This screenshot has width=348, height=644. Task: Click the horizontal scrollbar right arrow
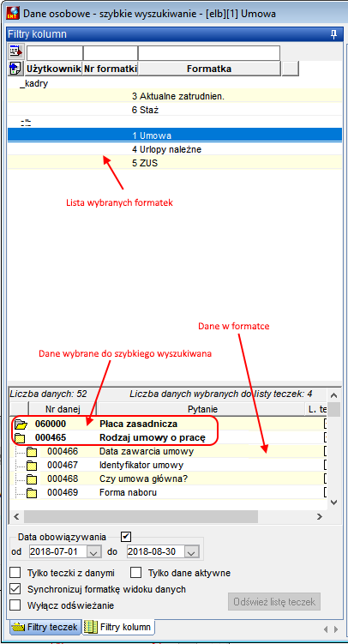(319, 516)
